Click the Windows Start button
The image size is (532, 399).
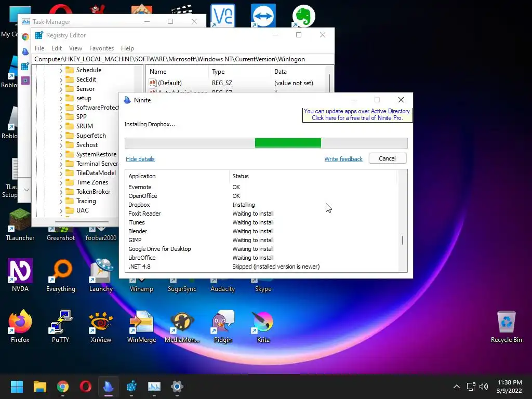tap(17, 387)
